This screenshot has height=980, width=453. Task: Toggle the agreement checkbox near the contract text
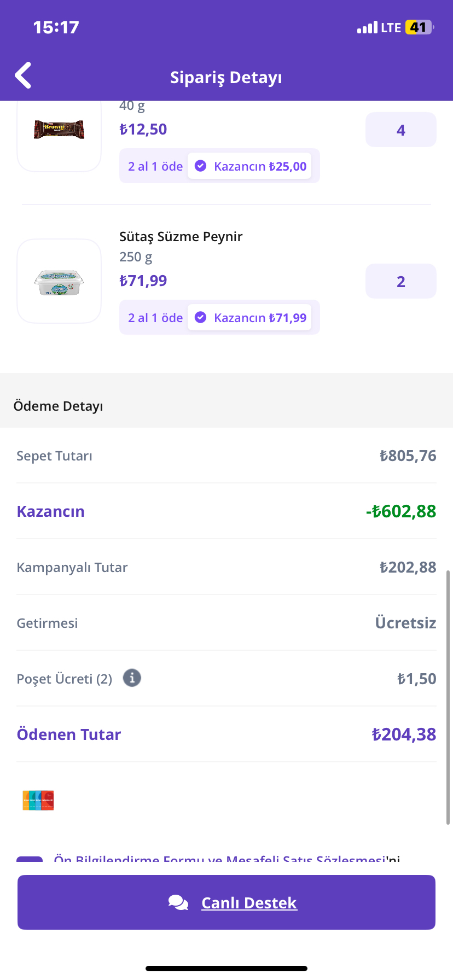pos(30,860)
